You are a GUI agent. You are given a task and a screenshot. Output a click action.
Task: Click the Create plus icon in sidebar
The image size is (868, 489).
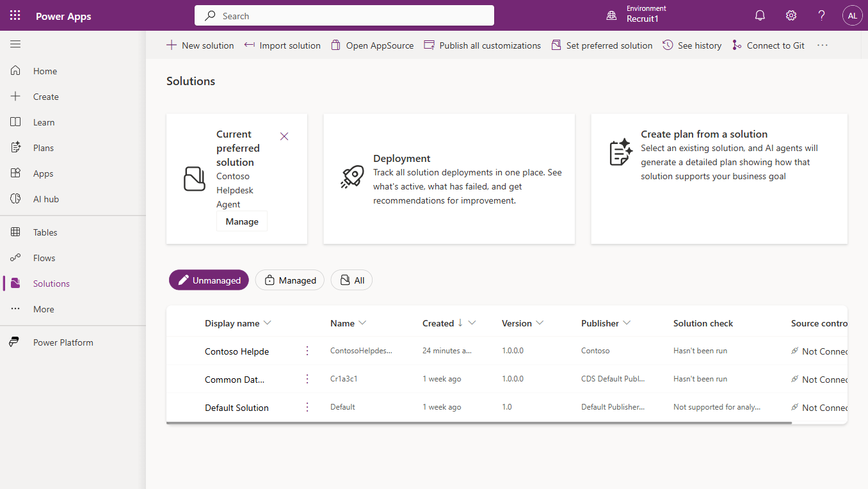16,97
